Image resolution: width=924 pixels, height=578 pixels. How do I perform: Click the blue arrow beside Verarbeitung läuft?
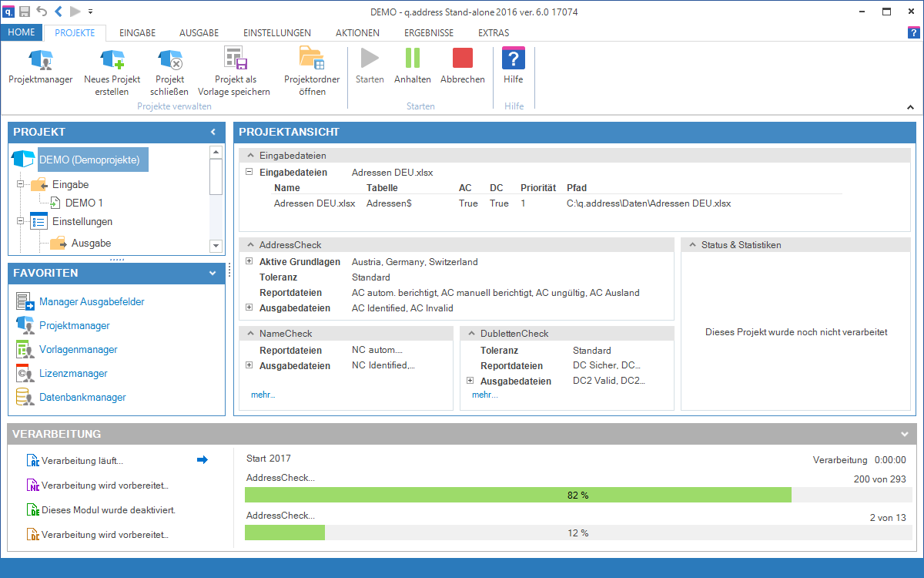(203, 460)
